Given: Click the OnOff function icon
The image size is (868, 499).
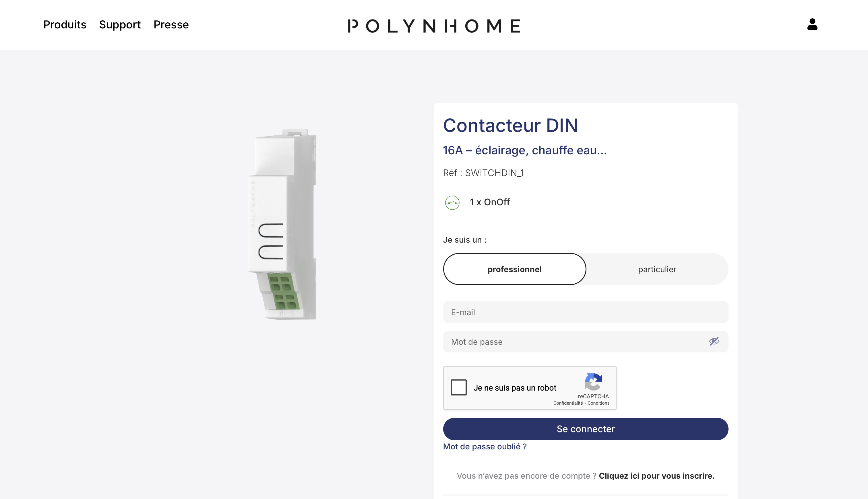Looking at the screenshot, I should pyautogui.click(x=452, y=202).
